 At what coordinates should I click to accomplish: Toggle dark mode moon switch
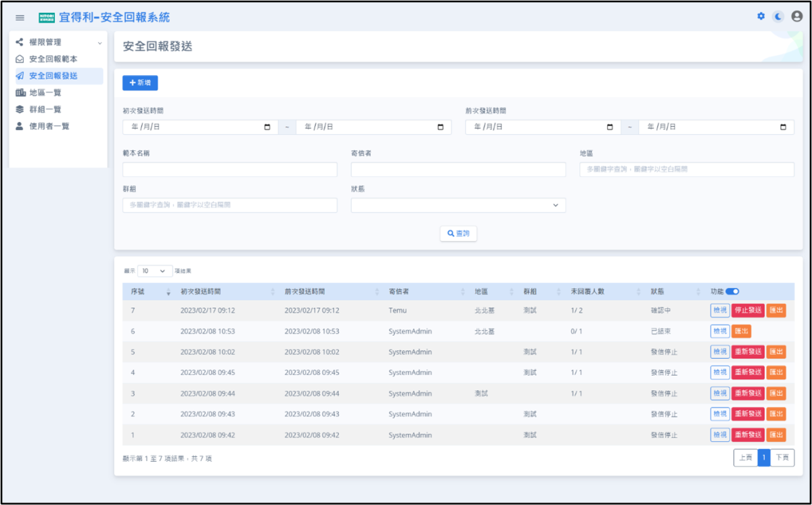tap(778, 17)
